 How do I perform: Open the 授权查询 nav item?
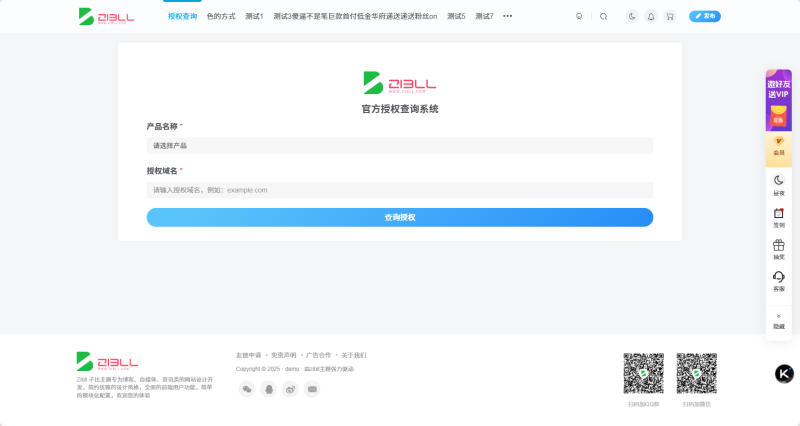pyautogui.click(x=182, y=16)
